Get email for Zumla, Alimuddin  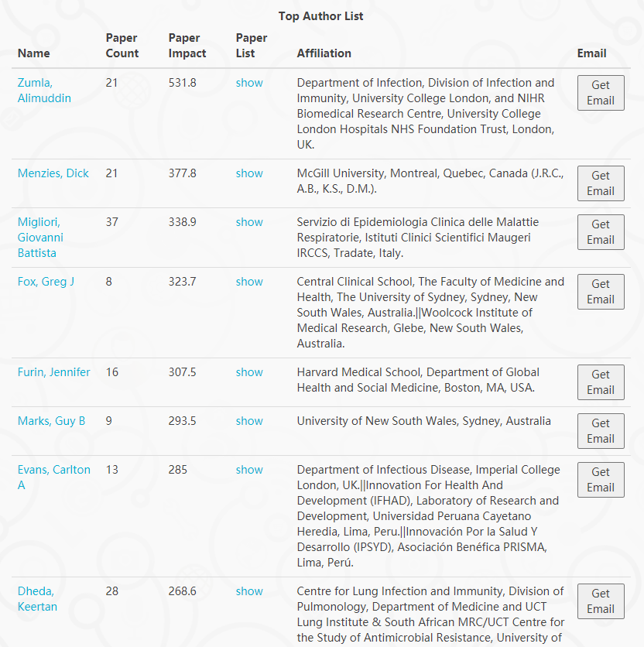pos(601,93)
